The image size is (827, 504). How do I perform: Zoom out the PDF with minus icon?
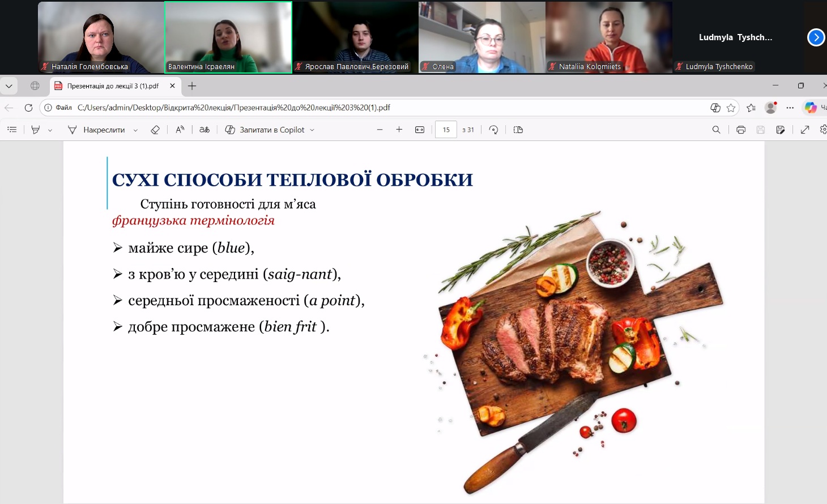[380, 130]
